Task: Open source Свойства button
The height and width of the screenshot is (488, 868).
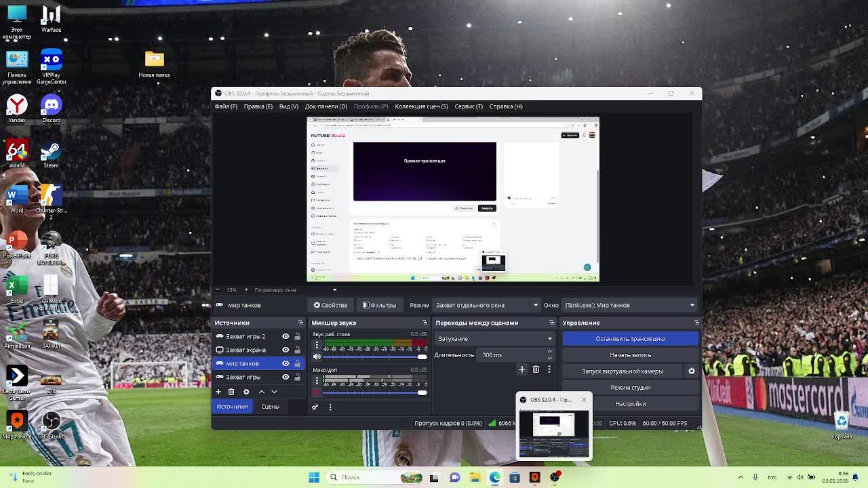Action: (330, 305)
